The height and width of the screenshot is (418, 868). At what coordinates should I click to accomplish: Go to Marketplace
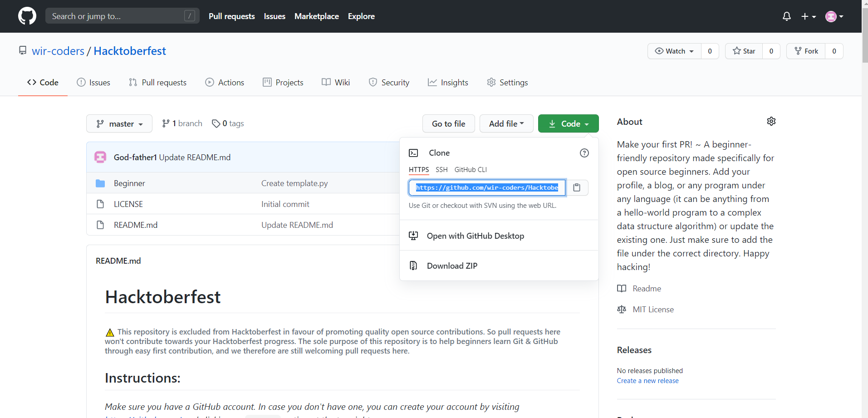pyautogui.click(x=317, y=16)
